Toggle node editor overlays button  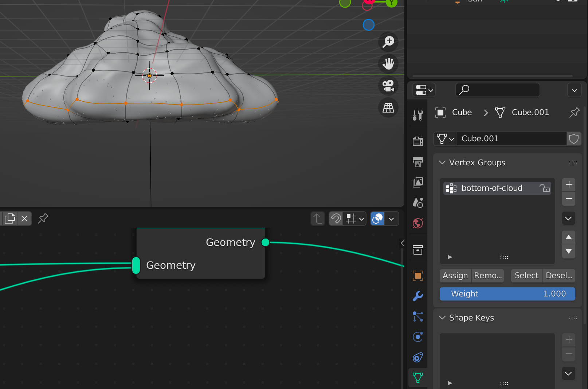[377, 219]
